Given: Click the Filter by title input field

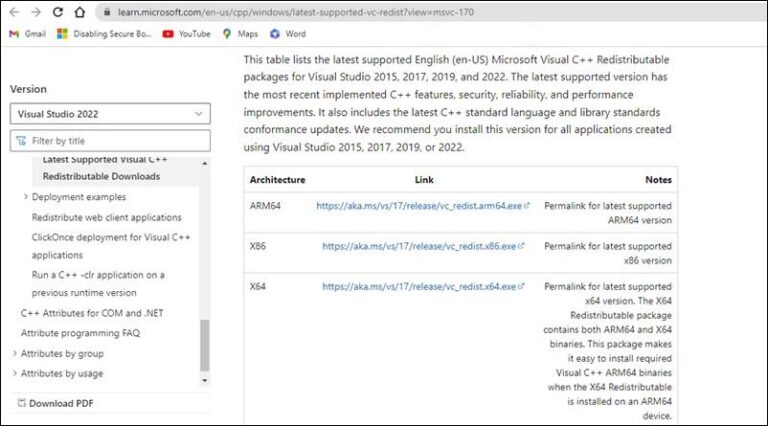Looking at the screenshot, I should coord(110,141).
